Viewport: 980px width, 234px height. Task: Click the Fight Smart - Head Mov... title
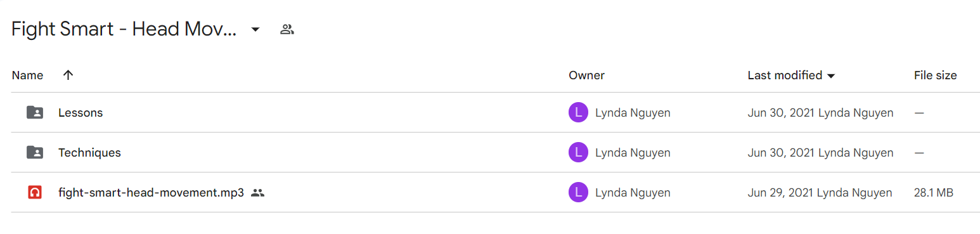[124, 29]
